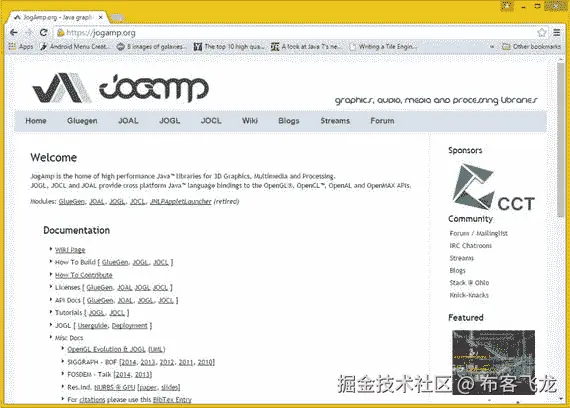
Task: Open the Apps bookmarks shortcut
Action: (x=21, y=47)
